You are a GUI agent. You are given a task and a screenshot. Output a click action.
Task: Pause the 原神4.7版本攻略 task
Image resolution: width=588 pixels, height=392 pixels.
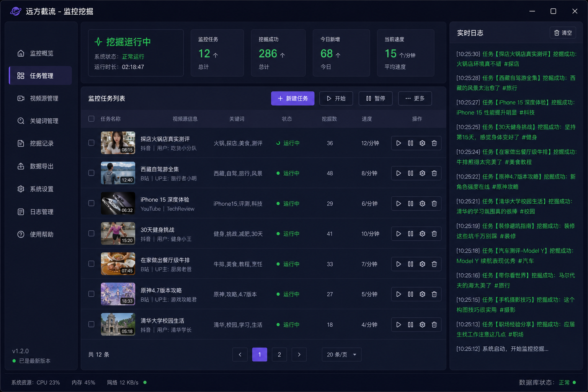[x=410, y=294]
